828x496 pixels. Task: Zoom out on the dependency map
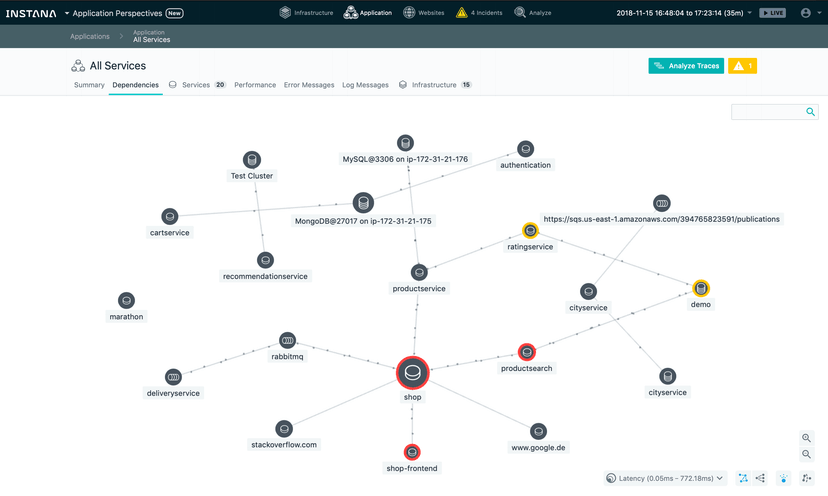click(806, 454)
